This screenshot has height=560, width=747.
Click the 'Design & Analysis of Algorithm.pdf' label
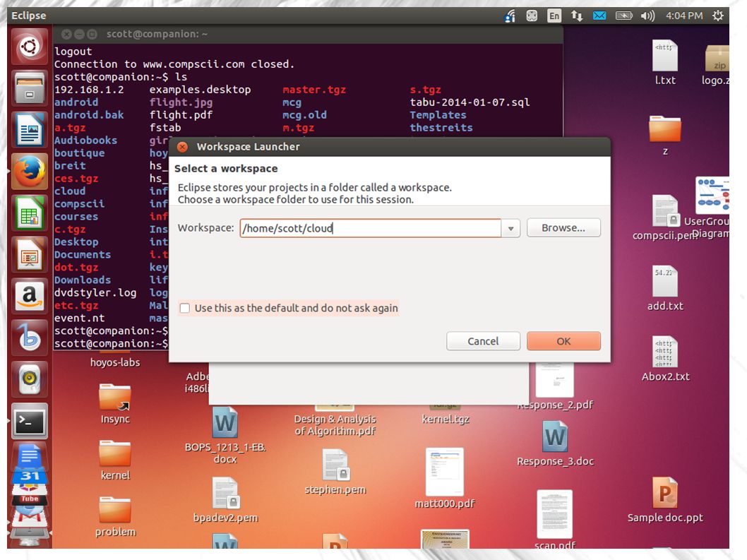335,424
